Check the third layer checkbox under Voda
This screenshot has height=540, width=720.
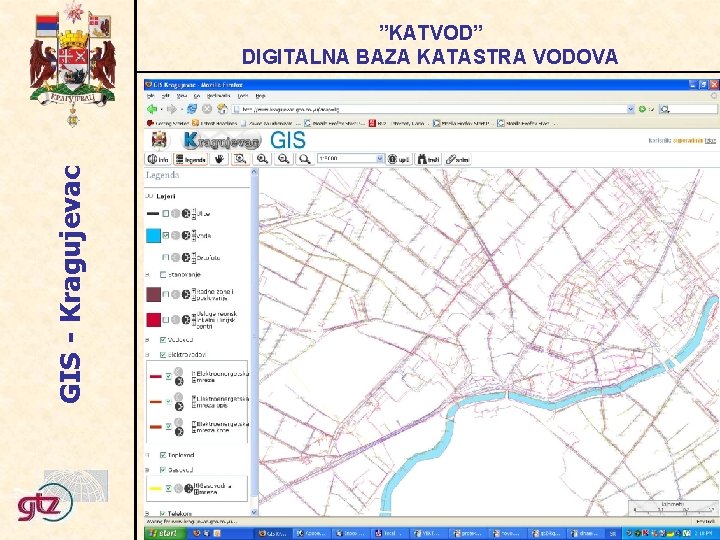pyautogui.click(x=166, y=257)
